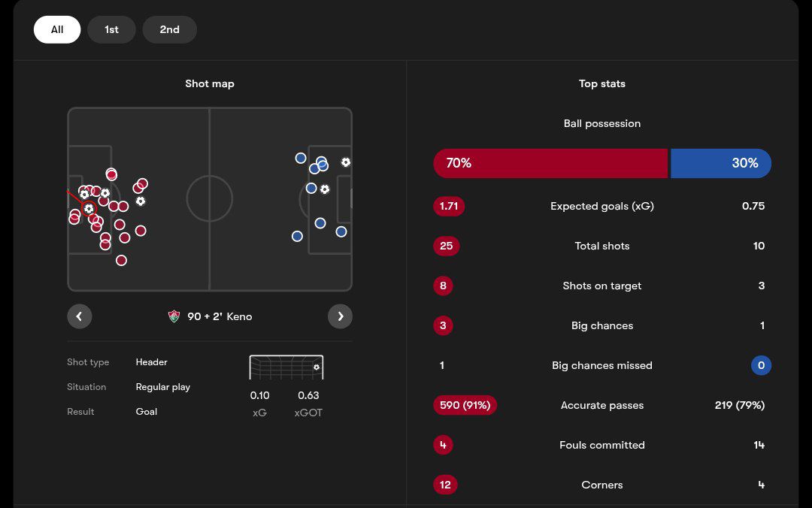Viewport: 812px width, 508px height.
Task: Click the blue 30% possession bar
Action: pyautogui.click(x=720, y=163)
